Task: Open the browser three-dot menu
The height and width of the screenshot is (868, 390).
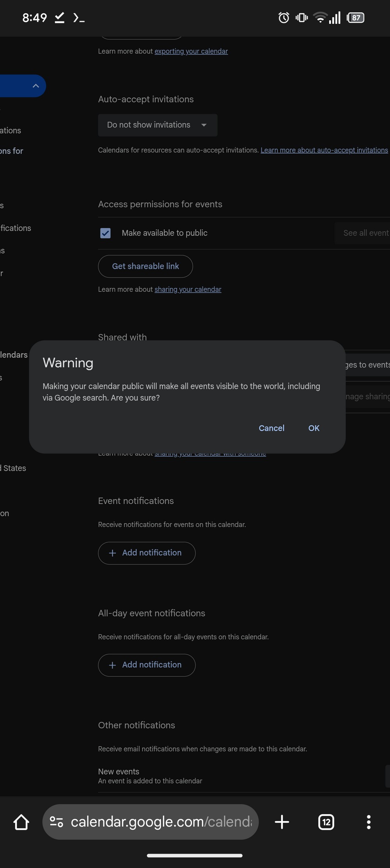Action: pyautogui.click(x=368, y=822)
